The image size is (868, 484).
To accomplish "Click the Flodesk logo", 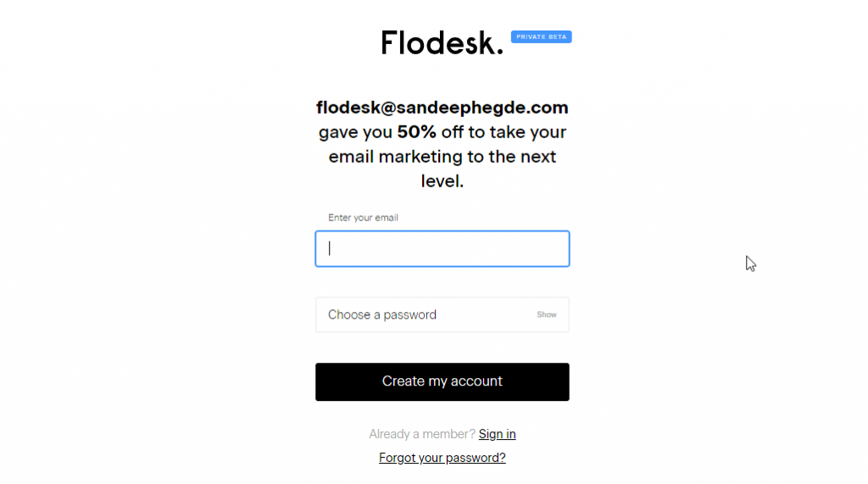I will (441, 42).
